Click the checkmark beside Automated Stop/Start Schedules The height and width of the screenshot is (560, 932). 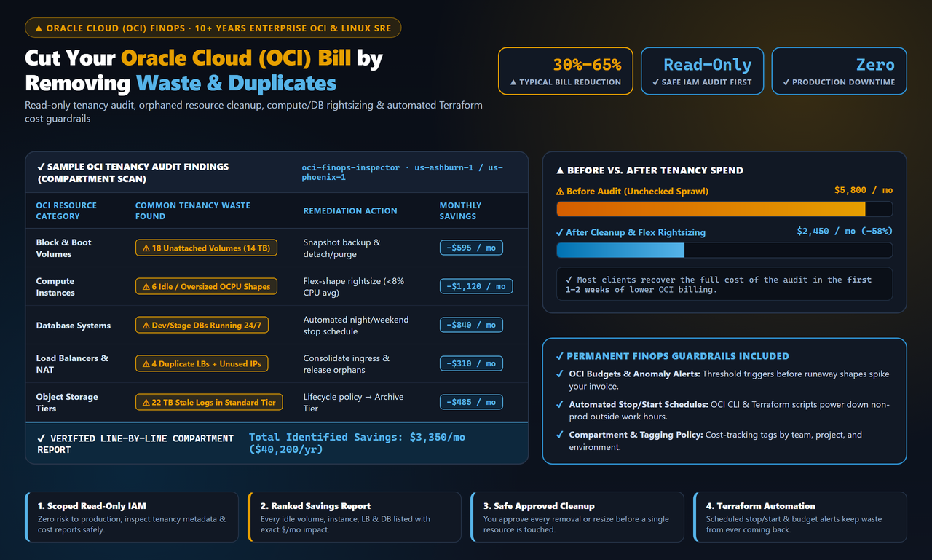[x=559, y=405]
